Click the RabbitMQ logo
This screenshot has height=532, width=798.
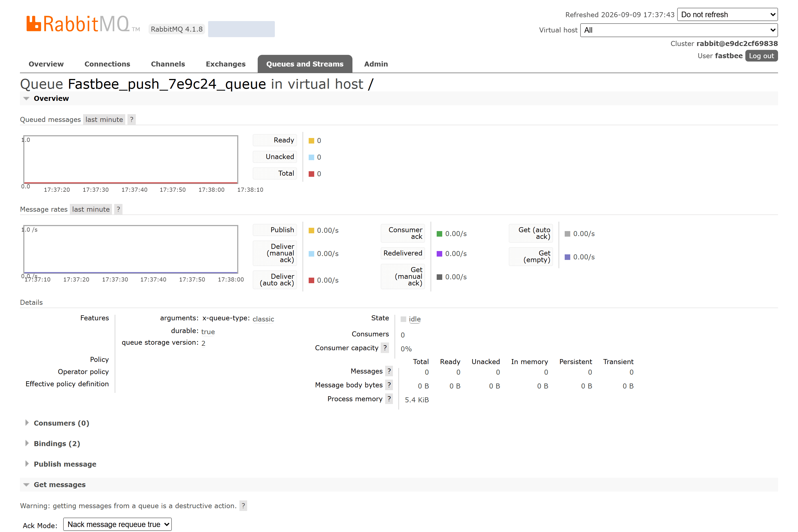83,24
